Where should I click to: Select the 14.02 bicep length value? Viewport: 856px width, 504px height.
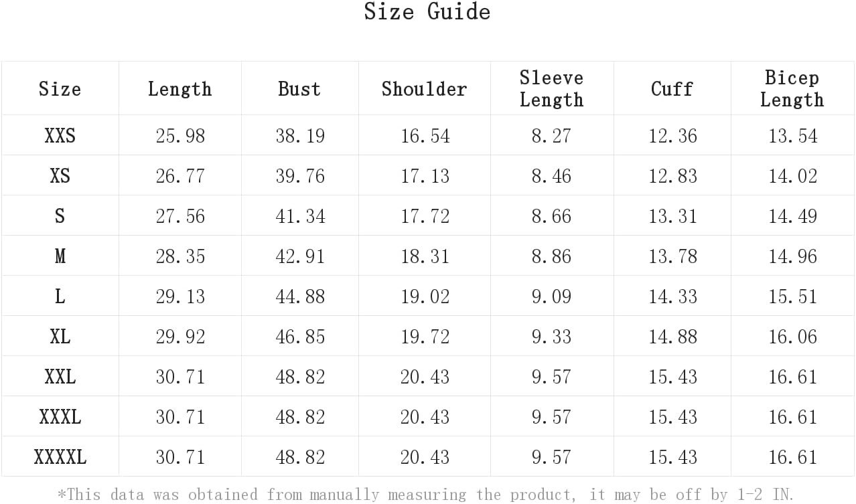(792, 176)
